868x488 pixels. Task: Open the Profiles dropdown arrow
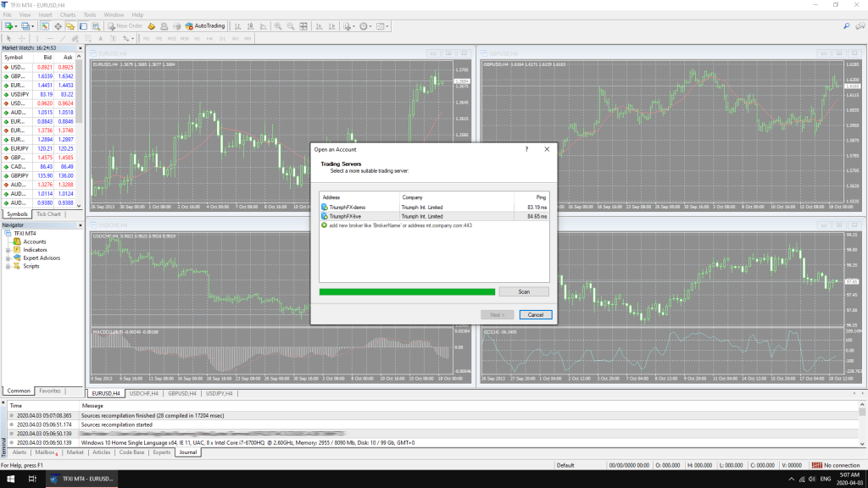[33, 26]
